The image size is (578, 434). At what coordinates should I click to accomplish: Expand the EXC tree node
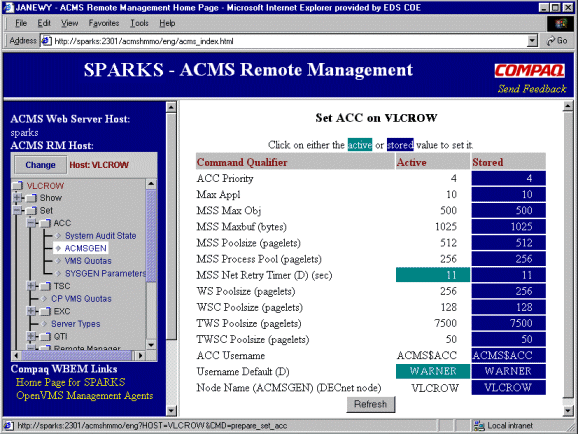point(31,311)
